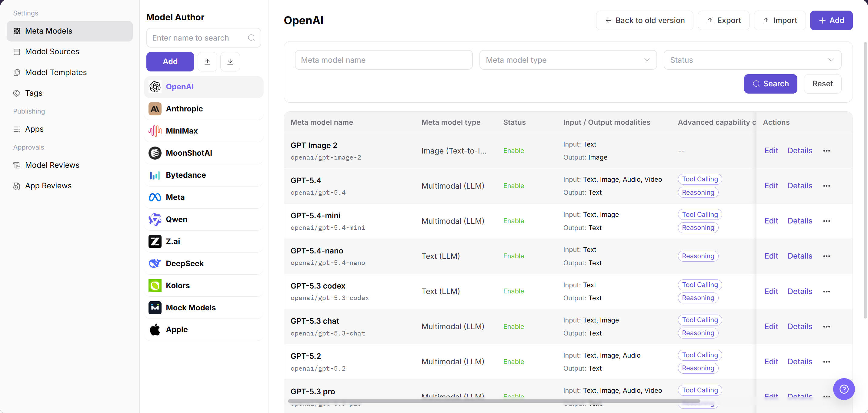Image resolution: width=868 pixels, height=413 pixels.
Task: Expand the Status filter dropdown
Action: click(752, 60)
